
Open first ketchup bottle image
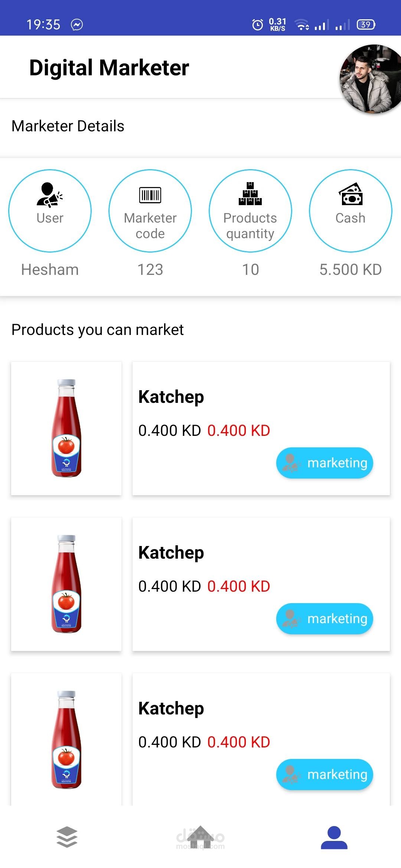(x=66, y=428)
